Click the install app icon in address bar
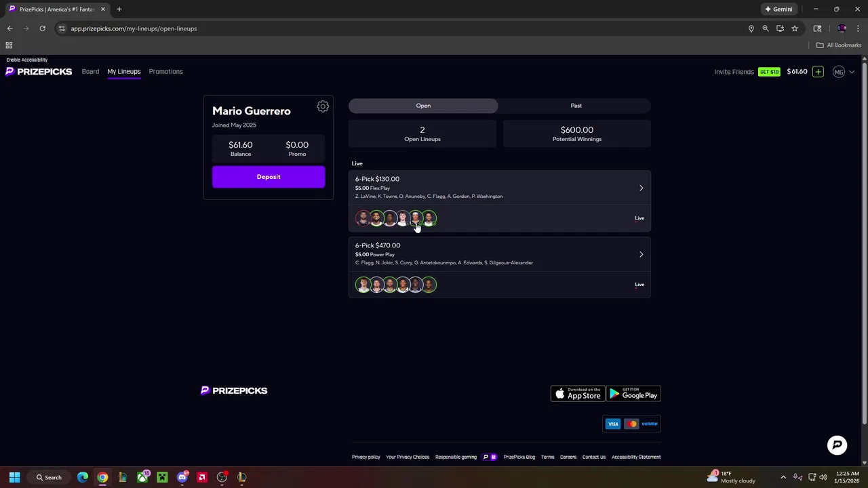 click(780, 28)
